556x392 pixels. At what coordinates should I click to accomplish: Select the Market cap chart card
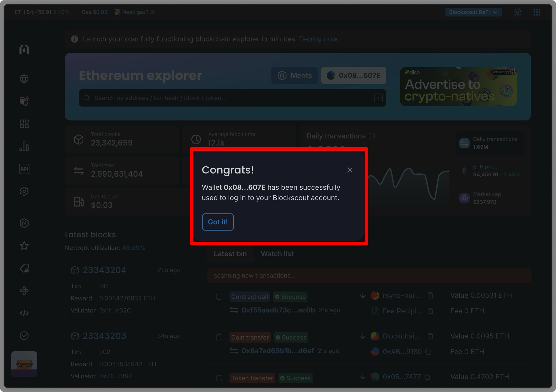(x=490, y=198)
